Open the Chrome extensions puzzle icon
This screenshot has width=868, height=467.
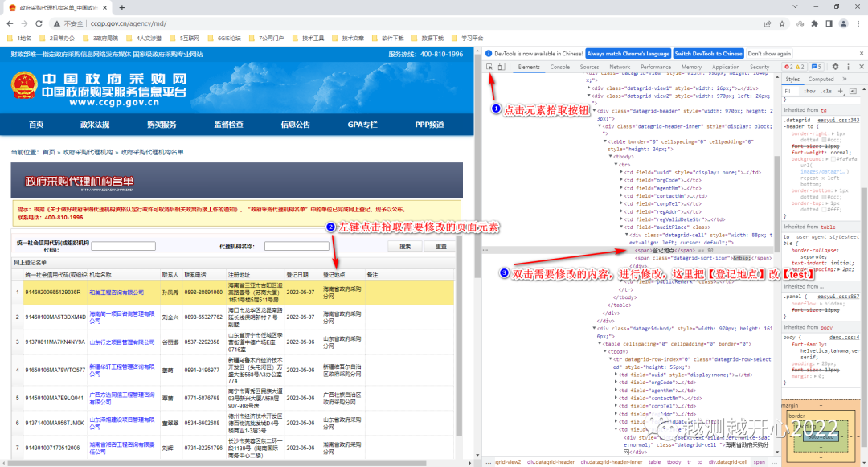814,23
